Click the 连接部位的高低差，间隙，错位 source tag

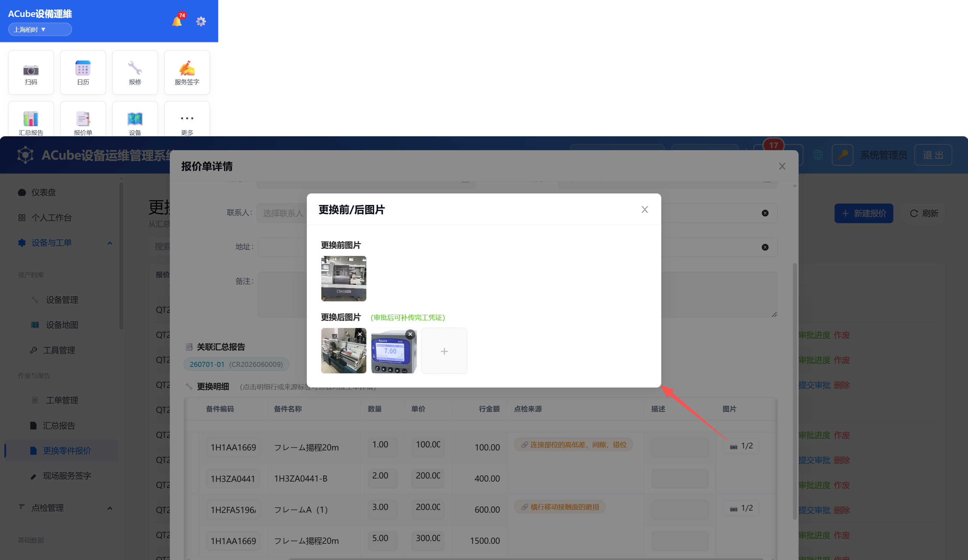tap(574, 445)
